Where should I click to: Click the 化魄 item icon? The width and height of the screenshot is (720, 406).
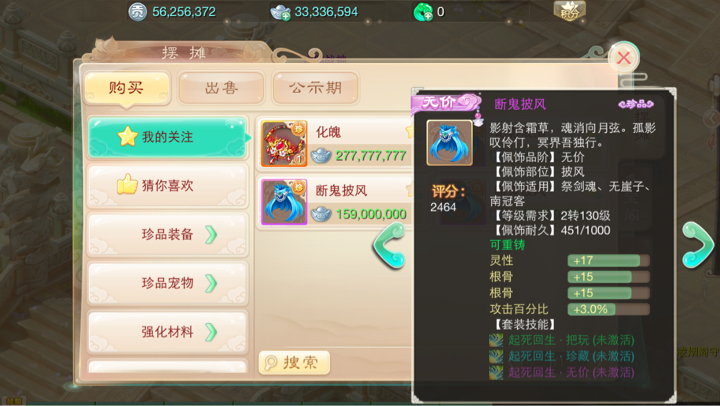click(x=284, y=144)
